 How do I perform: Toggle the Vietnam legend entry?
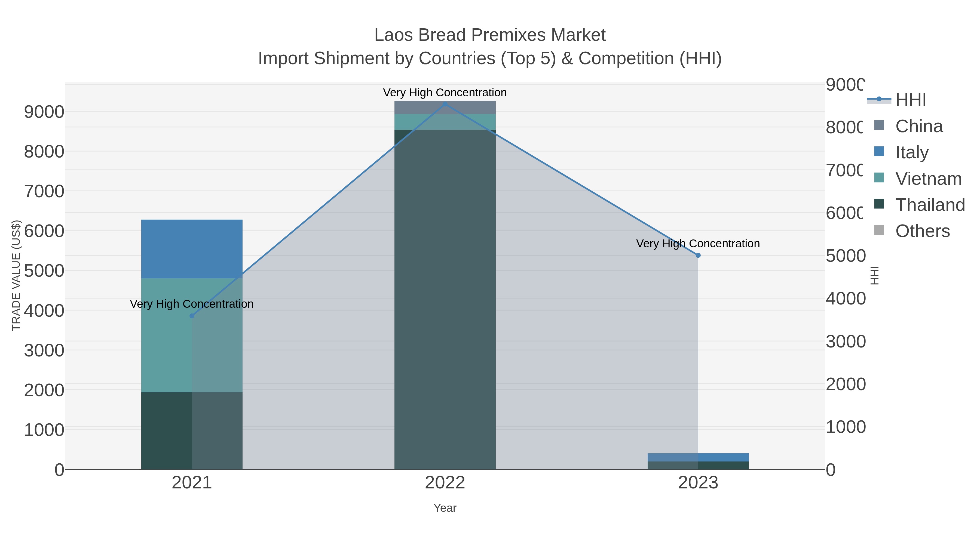tap(918, 178)
